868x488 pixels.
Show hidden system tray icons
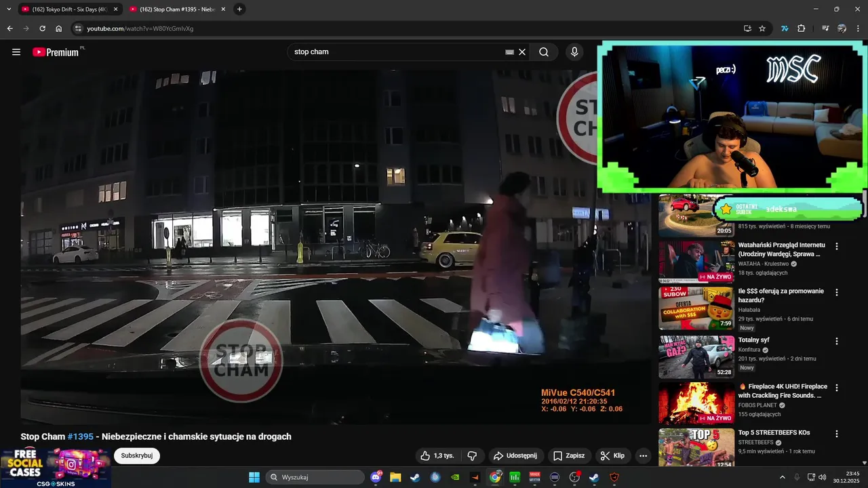pyautogui.click(x=782, y=477)
